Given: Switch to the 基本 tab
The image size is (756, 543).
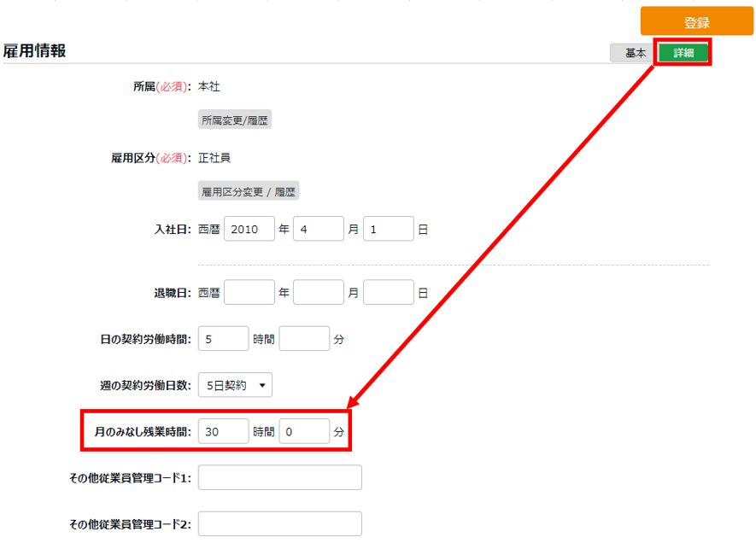Looking at the screenshot, I should coord(635,53).
